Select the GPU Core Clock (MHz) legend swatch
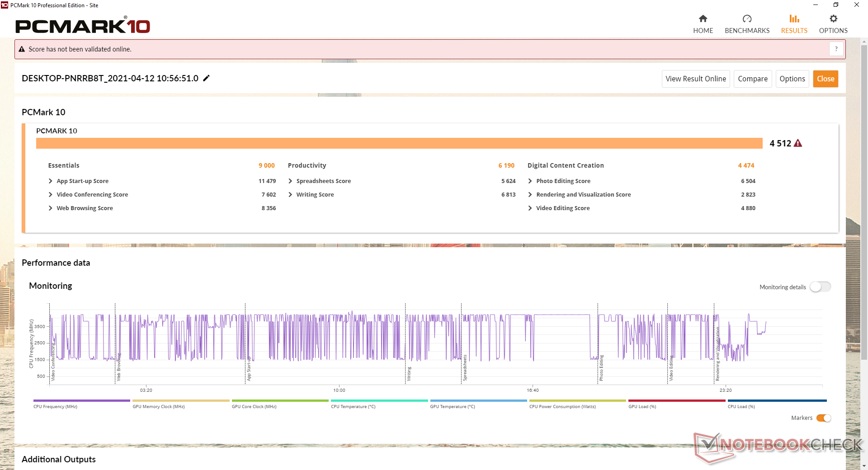The width and height of the screenshot is (868, 470). [280, 400]
